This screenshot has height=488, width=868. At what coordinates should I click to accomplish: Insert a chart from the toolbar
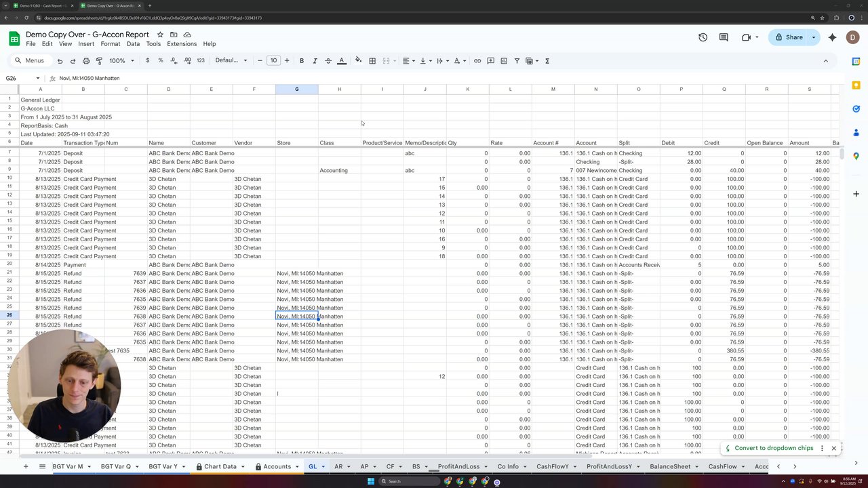[504, 61]
